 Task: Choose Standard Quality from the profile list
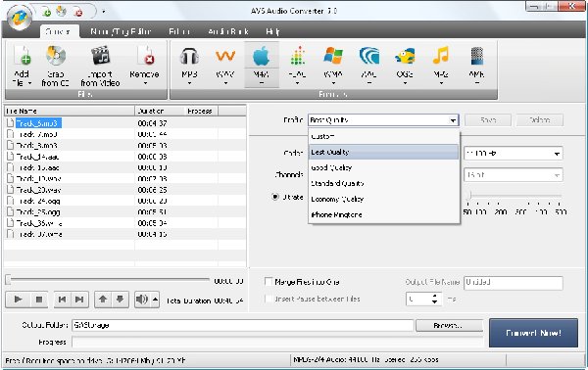(x=383, y=183)
